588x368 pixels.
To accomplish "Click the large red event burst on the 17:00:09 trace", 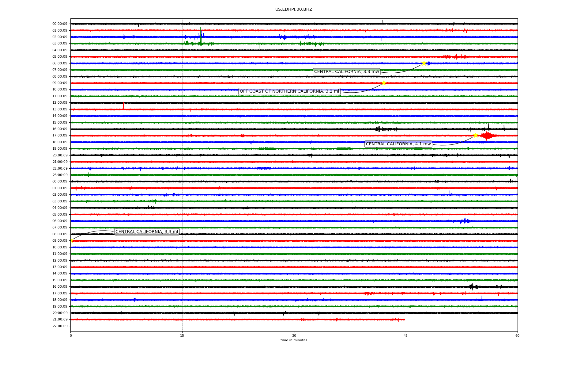I will pyautogui.click(x=486, y=135).
